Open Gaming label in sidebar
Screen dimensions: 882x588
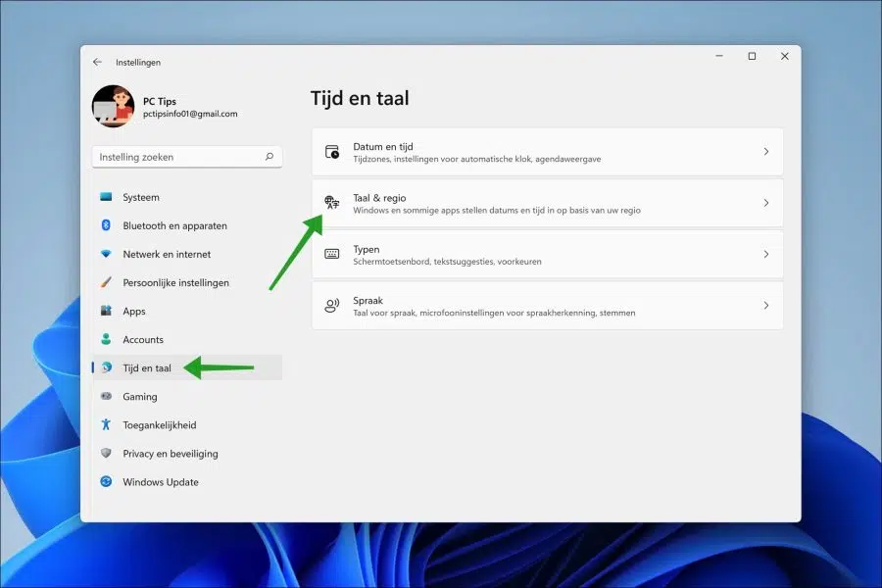pyautogui.click(x=140, y=397)
